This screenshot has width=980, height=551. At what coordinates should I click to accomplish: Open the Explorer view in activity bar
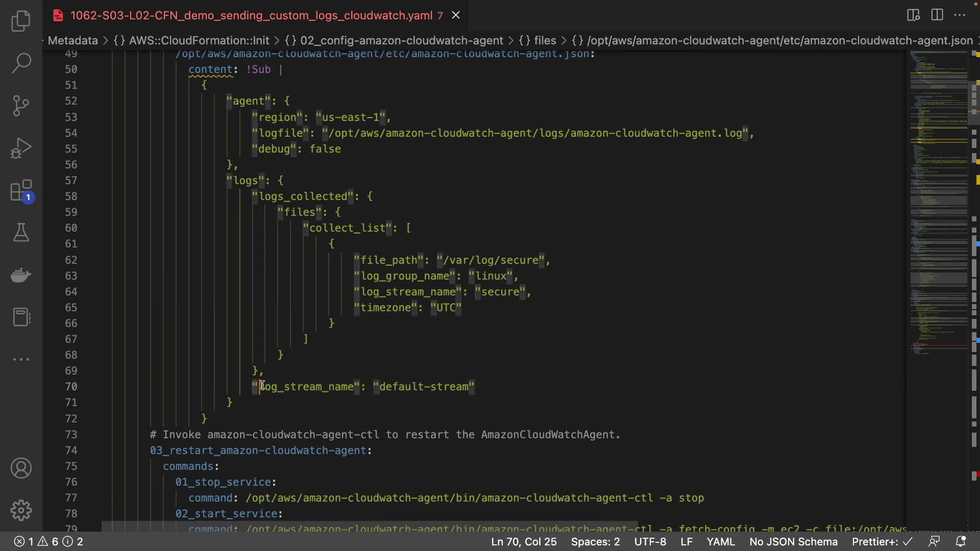click(21, 21)
